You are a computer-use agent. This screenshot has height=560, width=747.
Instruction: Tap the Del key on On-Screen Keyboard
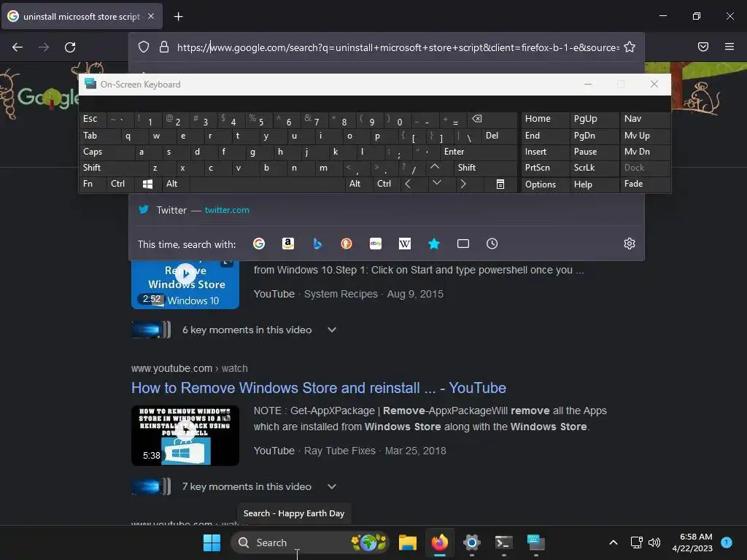(x=499, y=136)
